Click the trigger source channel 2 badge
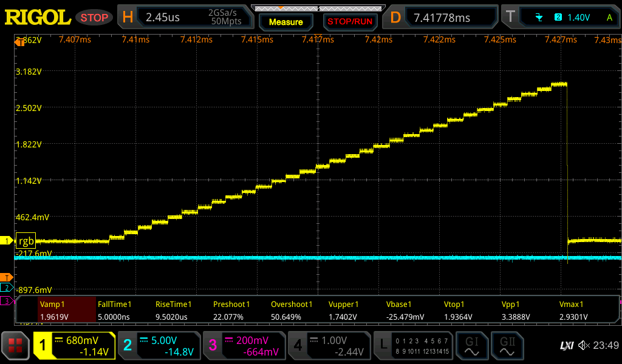The width and height of the screenshot is (622, 364). coord(558,17)
